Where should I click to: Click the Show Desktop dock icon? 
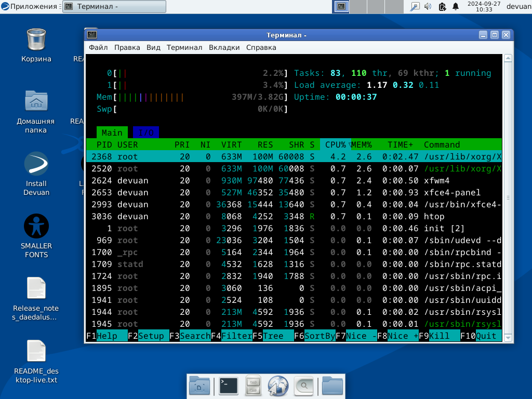click(x=199, y=386)
